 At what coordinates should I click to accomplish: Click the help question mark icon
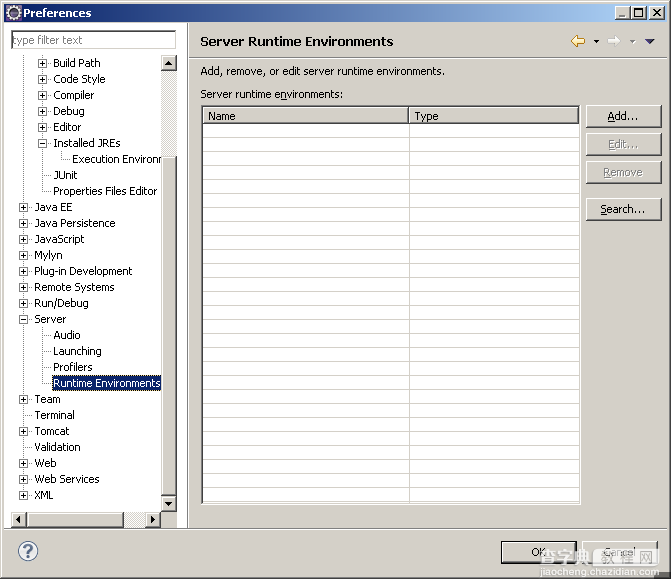point(28,551)
